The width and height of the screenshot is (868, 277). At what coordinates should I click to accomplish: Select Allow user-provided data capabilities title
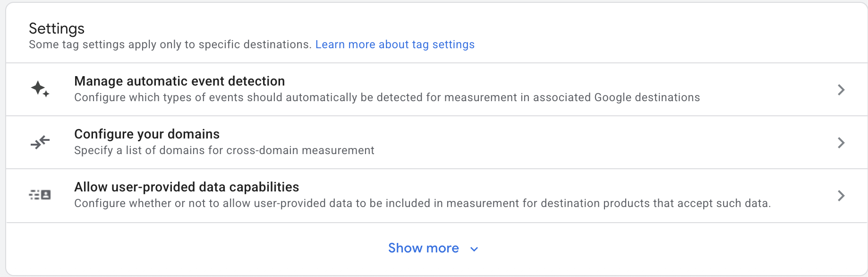[x=187, y=187]
